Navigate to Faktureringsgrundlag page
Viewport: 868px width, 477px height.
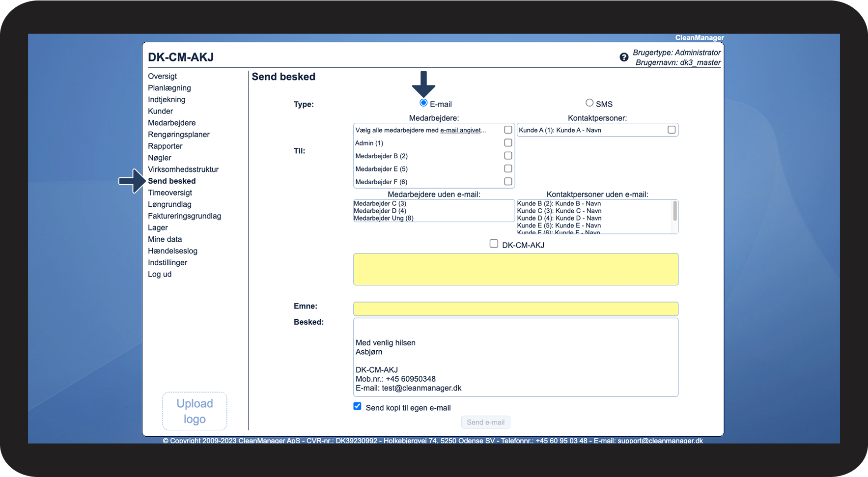point(184,216)
